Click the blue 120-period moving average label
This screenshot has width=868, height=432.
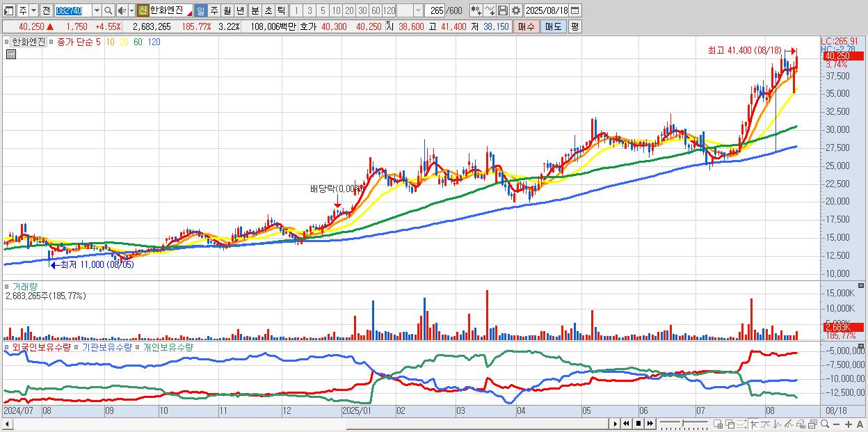tap(154, 42)
